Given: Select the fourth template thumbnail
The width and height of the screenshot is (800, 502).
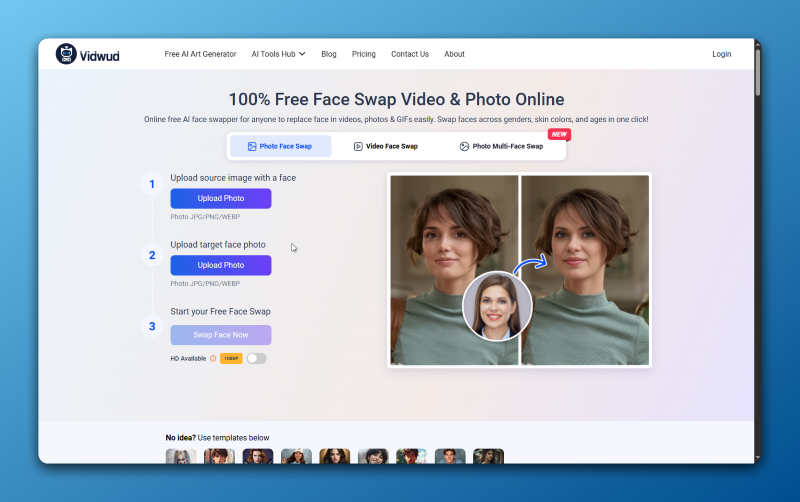Looking at the screenshot, I should 296,456.
